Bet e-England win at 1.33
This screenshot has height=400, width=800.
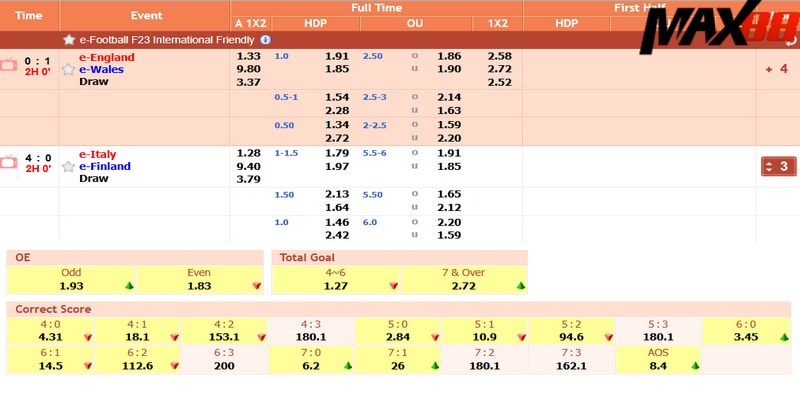pos(249,56)
